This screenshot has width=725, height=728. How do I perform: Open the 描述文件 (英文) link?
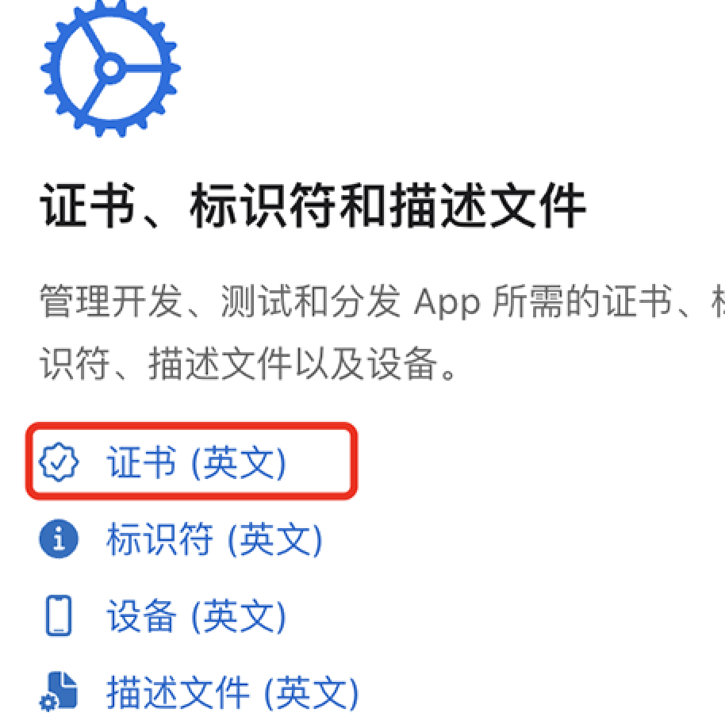[x=232, y=692]
